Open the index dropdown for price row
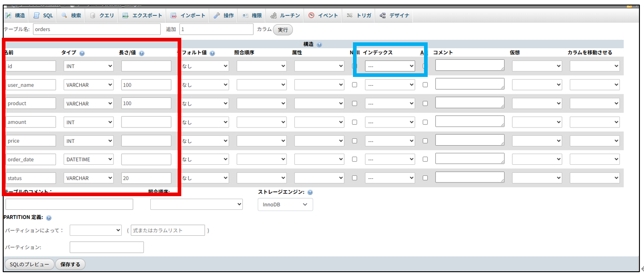 pyautogui.click(x=390, y=141)
